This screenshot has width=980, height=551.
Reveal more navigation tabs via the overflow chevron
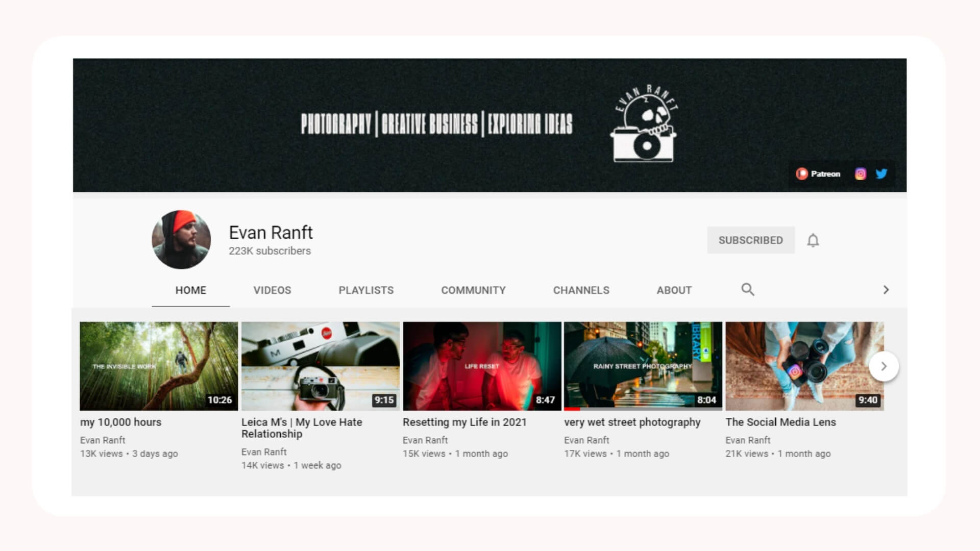tap(886, 289)
